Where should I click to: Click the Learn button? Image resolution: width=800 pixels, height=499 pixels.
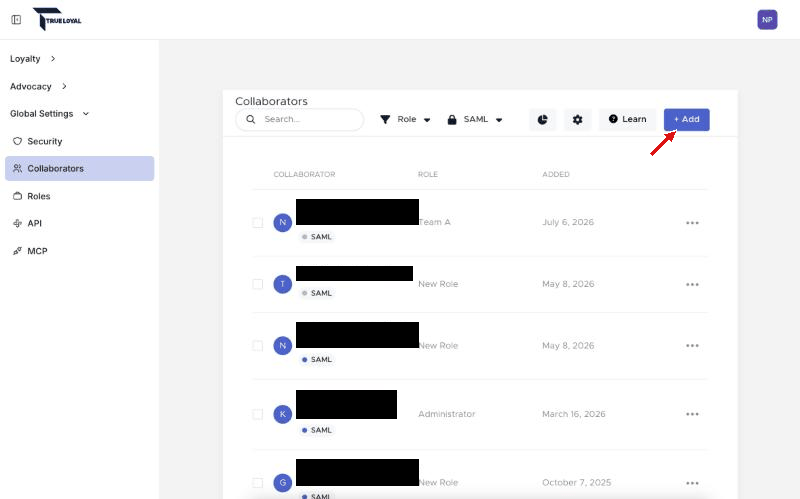(628, 119)
